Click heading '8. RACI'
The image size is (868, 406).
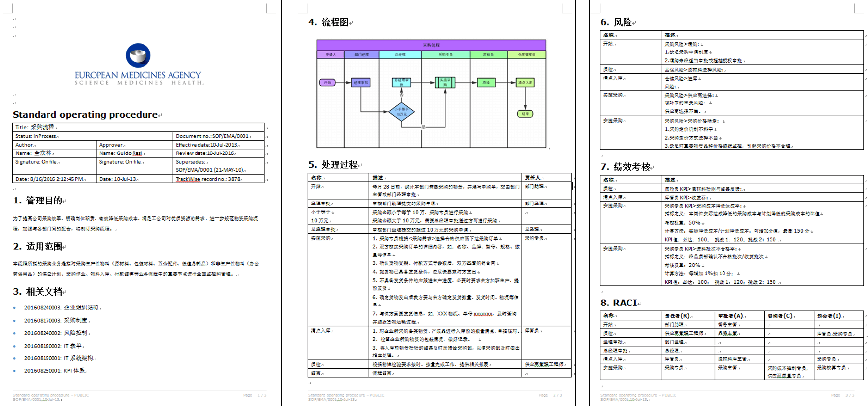619,303
